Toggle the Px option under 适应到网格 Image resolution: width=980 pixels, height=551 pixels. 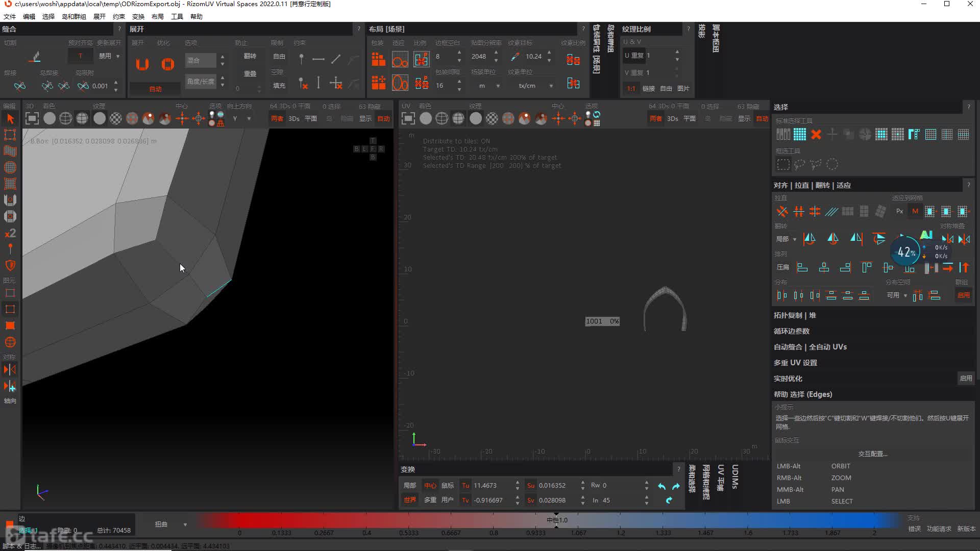click(899, 211)
